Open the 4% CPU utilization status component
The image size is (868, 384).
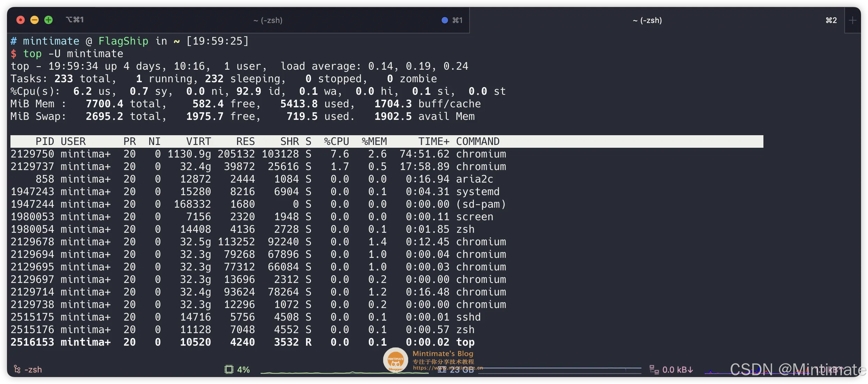tap(243, 369)
